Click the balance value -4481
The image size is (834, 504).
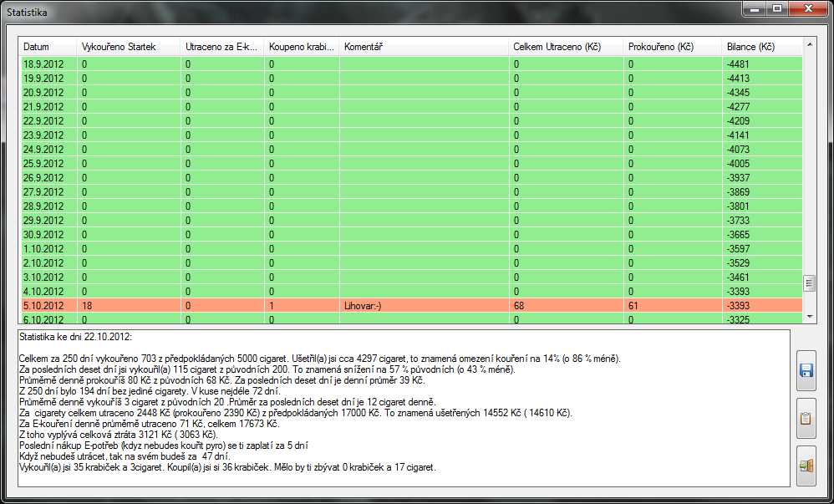(x=738, y=64)
